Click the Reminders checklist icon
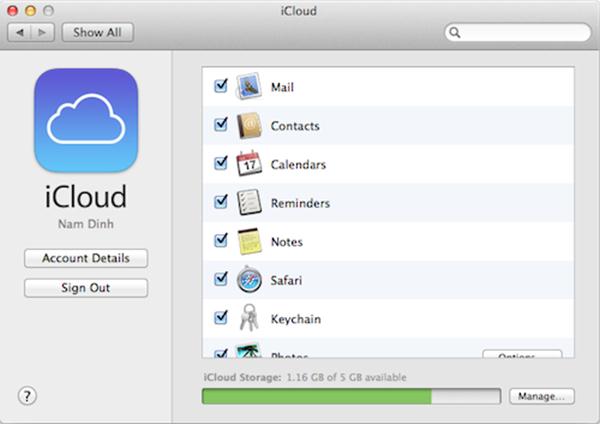The height and width of the screenshot is (424, 600). (x=249, y=202)
